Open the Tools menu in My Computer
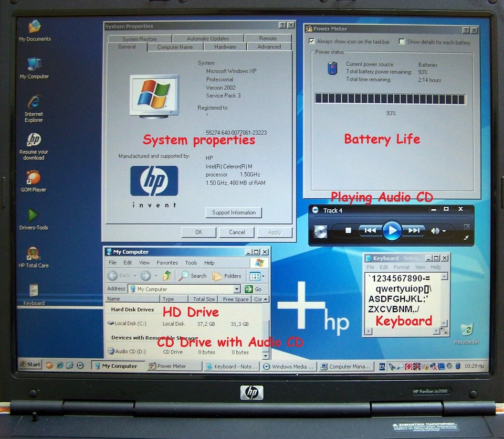 (x=191, y=262)
